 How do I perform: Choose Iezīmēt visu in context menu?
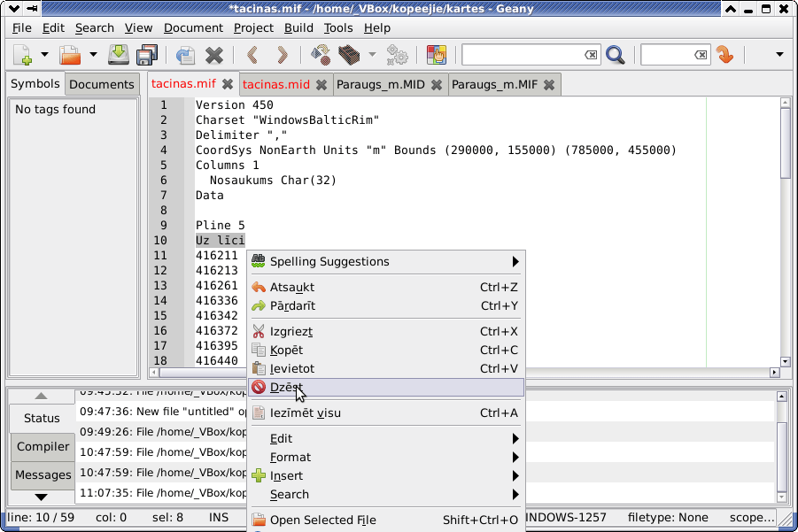pyautogui.click(x=386, y=413)
